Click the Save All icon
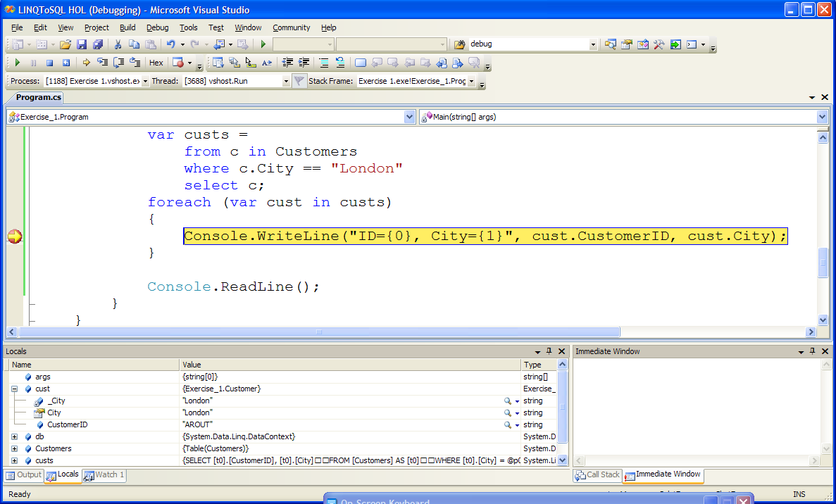Image resolution: width=836 pixels, height=504 pixels. pos(98,45)
